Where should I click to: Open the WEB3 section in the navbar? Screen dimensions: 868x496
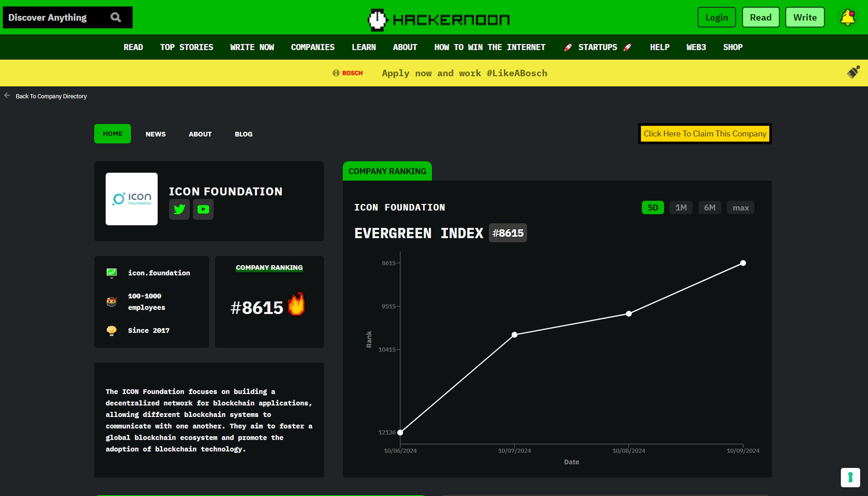click(696, 47)
